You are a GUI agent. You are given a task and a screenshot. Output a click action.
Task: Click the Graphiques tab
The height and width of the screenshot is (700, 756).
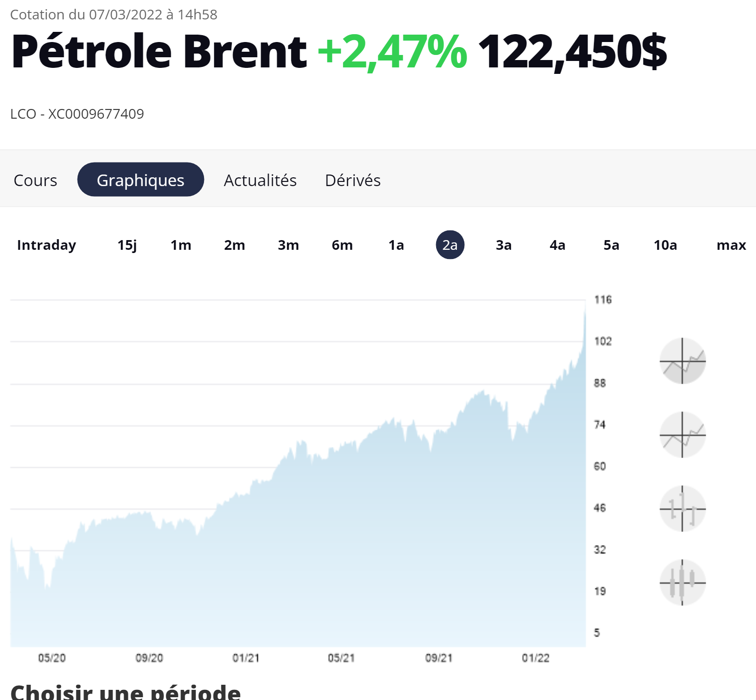point(140,180)
